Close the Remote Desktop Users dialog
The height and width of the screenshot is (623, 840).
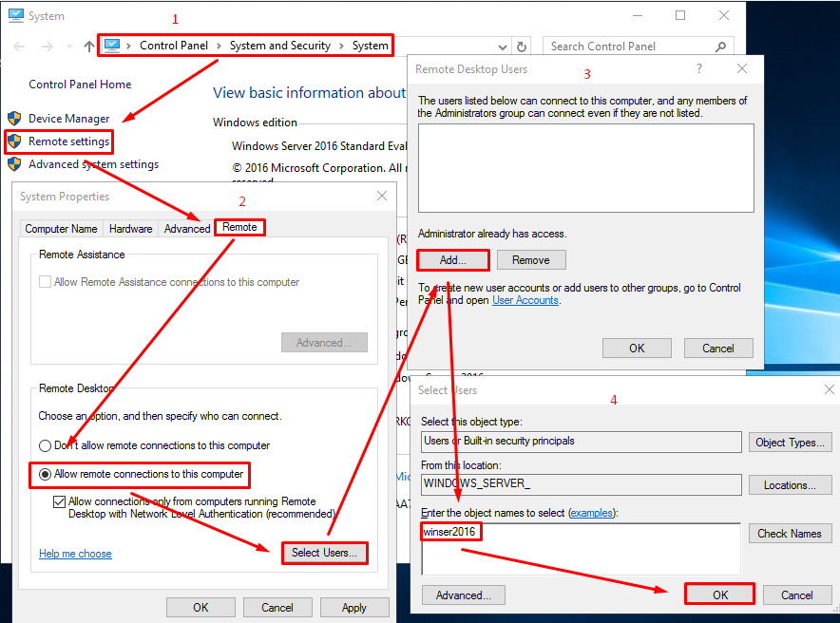742,68
